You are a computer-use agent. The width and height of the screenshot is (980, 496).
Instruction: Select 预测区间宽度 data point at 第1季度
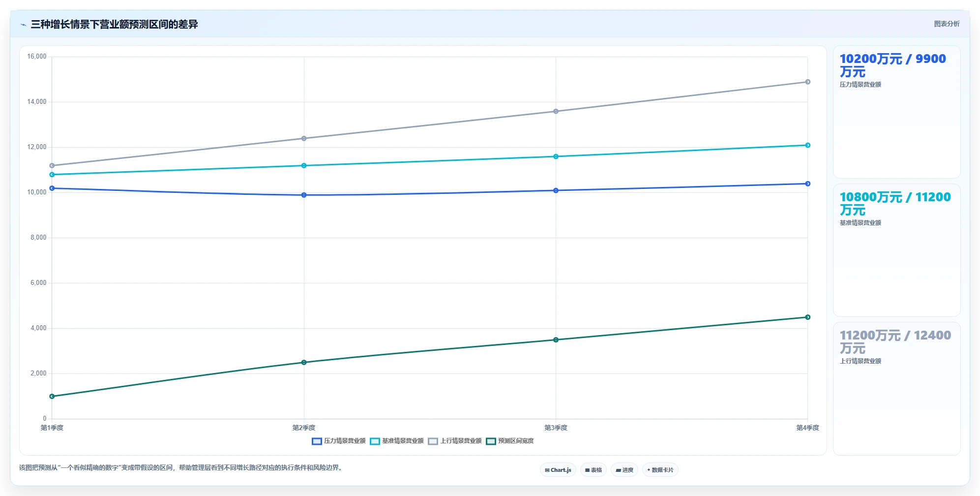[52, 397]
